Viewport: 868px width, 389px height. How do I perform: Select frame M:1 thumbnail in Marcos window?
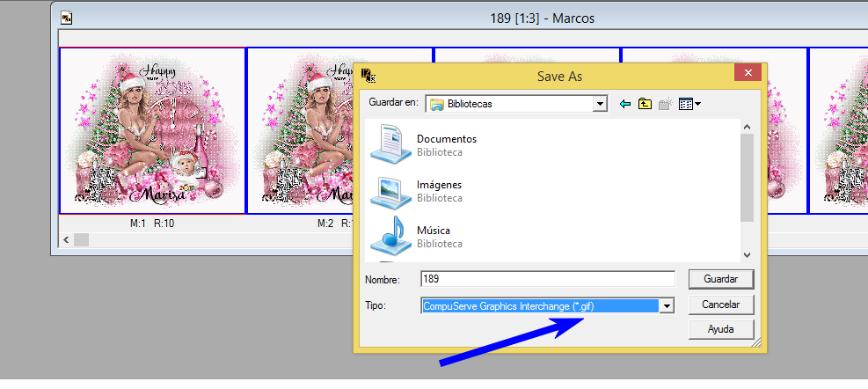click(152, 130)
